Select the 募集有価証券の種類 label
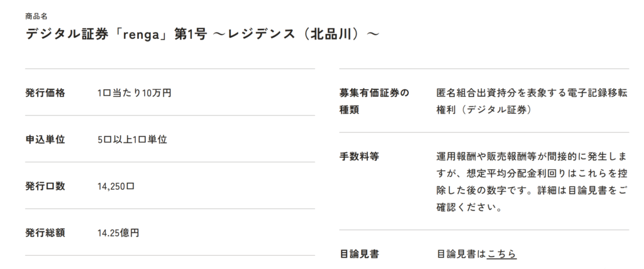The width and height of the screenshot is (644, 269). pyautogui.click(x=374, y=101)
